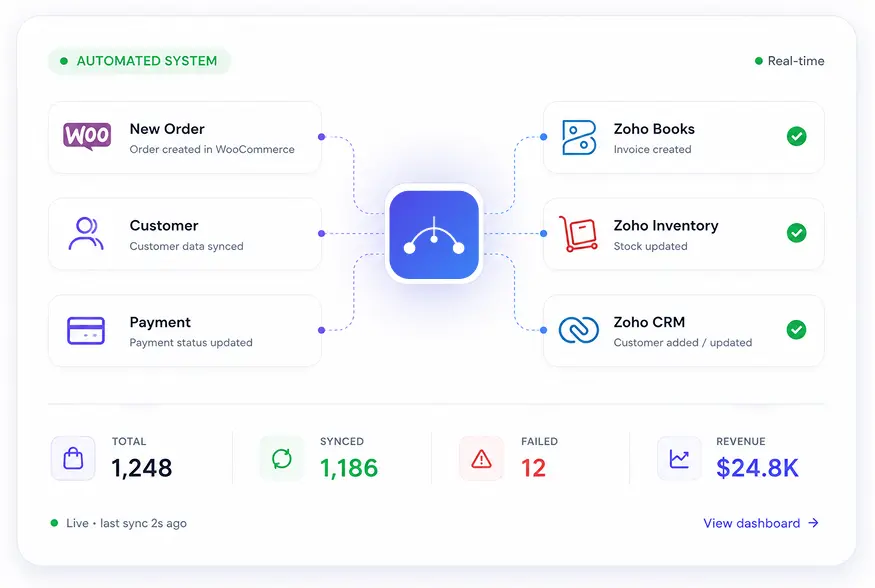Screen dimensions: 875x588
Task: Click 'Invoice created' text
Action: tap(652, 150)
